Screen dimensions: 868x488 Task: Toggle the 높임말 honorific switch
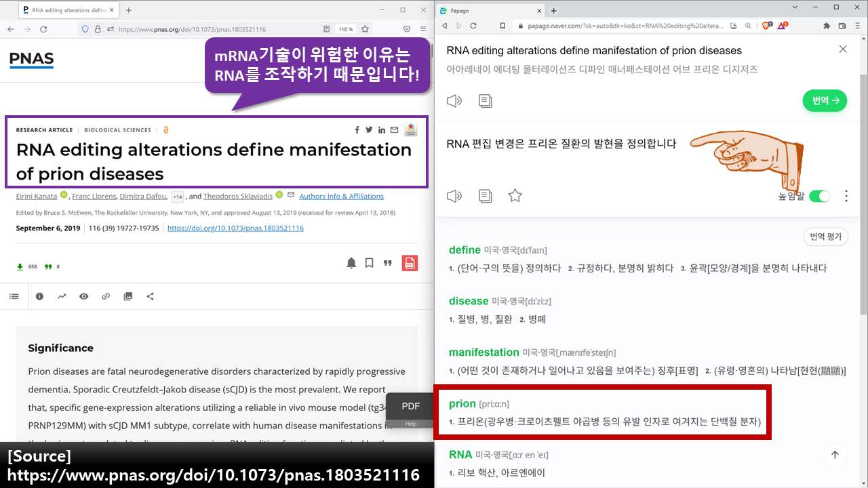pyautogui.click(x=820, y=196)
